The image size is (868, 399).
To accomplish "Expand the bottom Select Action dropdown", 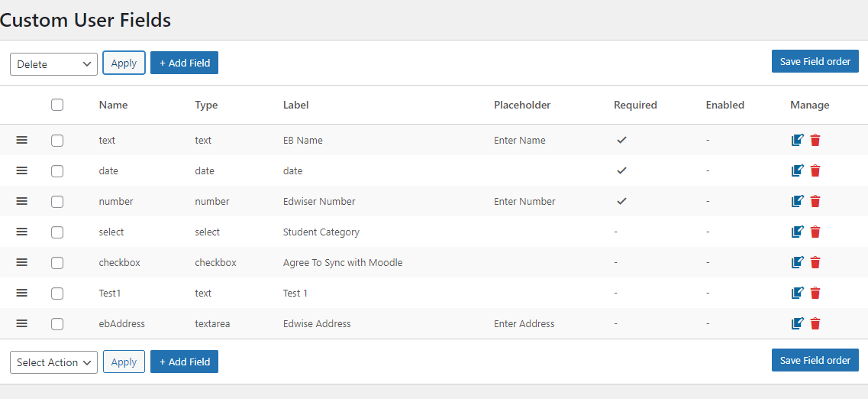I will [53, 362].
